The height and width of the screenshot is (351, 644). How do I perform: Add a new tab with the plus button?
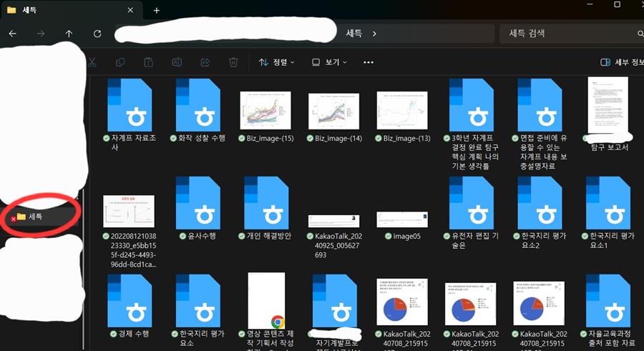pyautogui.click(x=157, y=10)
